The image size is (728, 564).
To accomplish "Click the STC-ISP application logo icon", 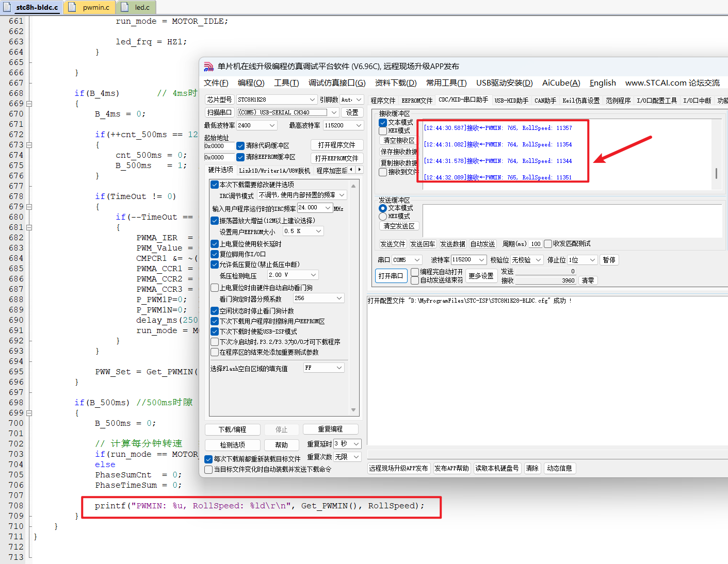I will point(208,67).
